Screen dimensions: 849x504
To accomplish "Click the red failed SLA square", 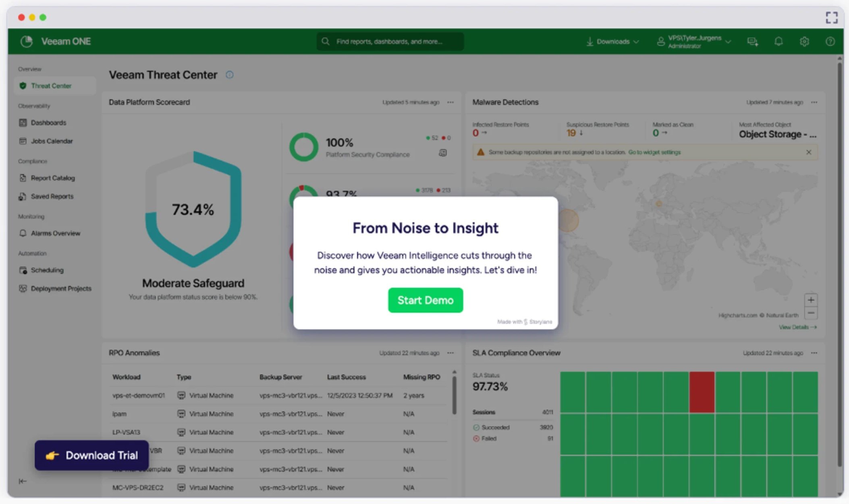I will pyautogui.click(x=702, y=392).
